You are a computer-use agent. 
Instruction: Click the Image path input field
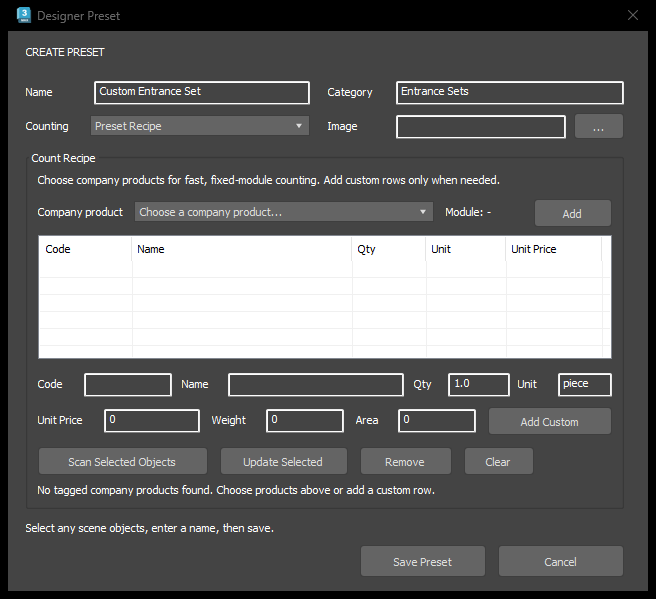[x=481, y=127]
